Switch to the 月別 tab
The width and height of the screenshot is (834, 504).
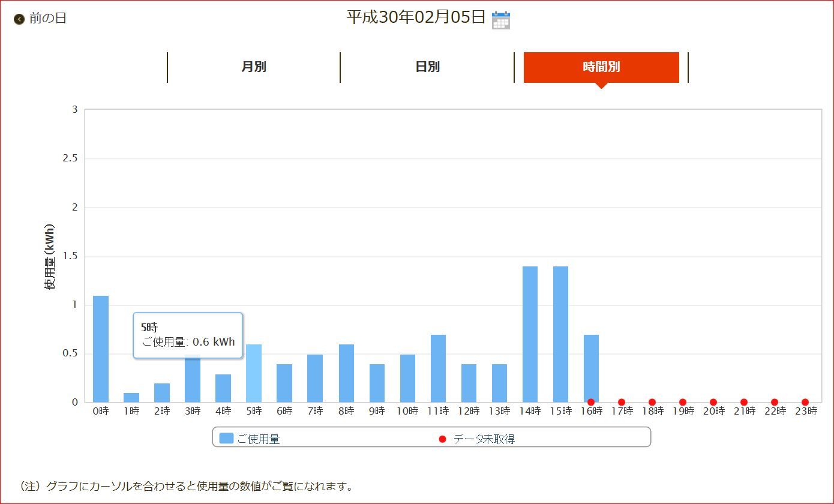click(254, 67)
